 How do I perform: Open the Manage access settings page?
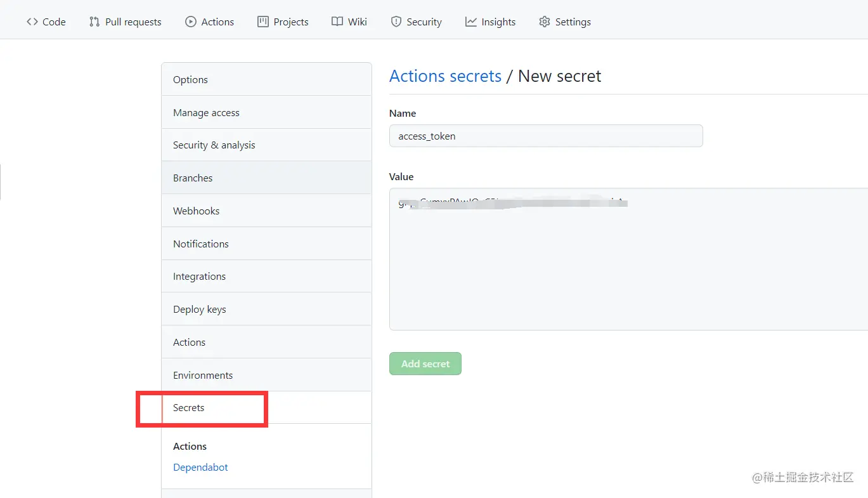coord(206,112)
